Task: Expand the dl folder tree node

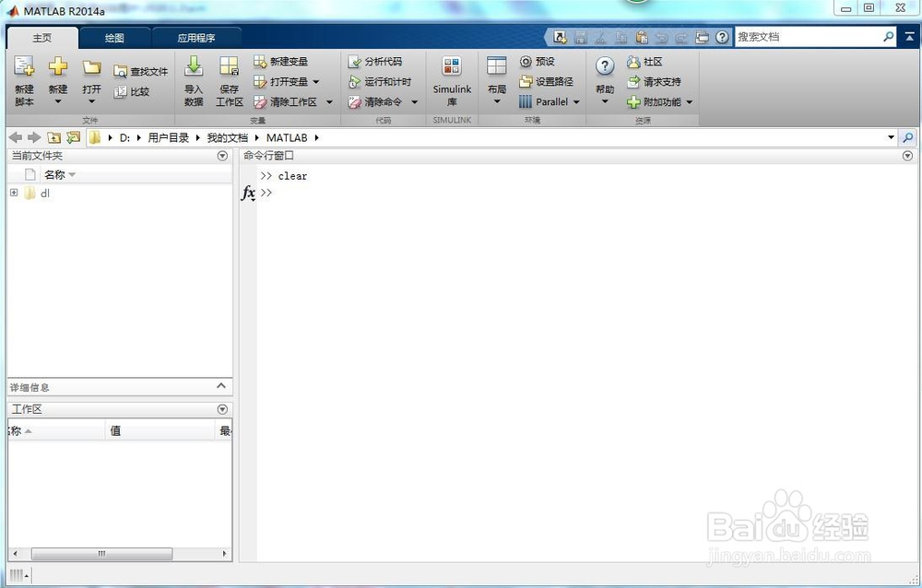Action: (x=14, y=193)
